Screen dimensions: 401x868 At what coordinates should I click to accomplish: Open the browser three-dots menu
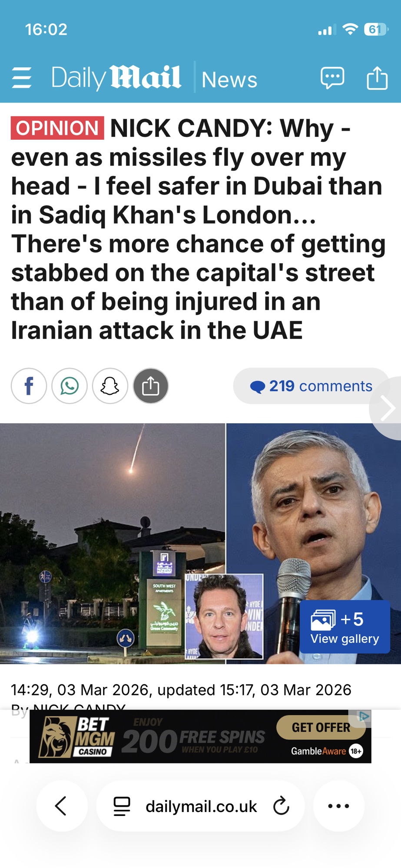click(x=338, y=806)
